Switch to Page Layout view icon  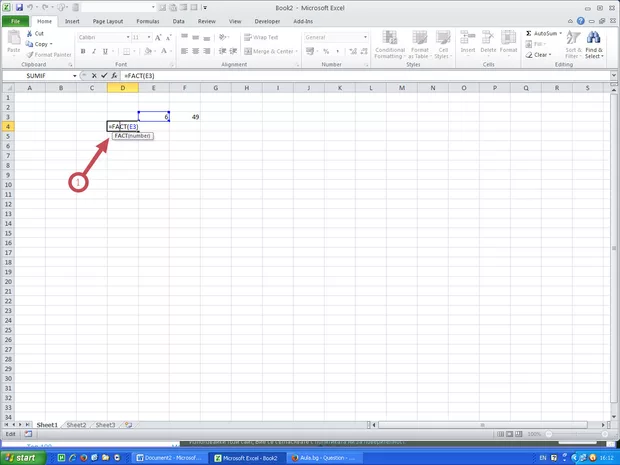509,434
